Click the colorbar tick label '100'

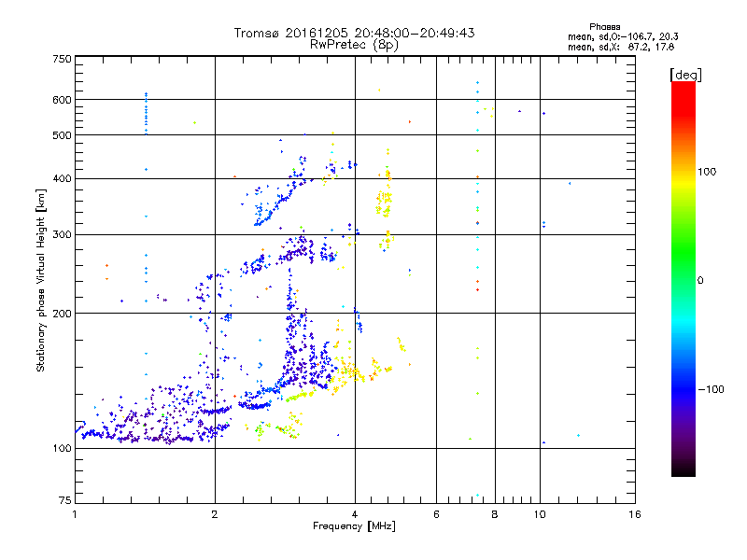(707, 172)
